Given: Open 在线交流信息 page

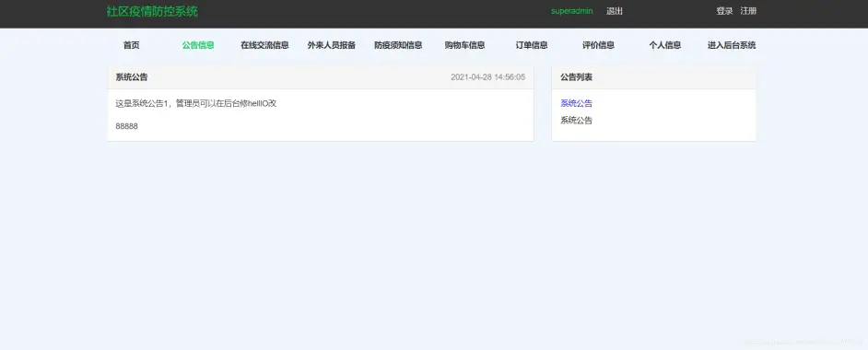Looking at the screenshot, I should [x=264, y=45].
